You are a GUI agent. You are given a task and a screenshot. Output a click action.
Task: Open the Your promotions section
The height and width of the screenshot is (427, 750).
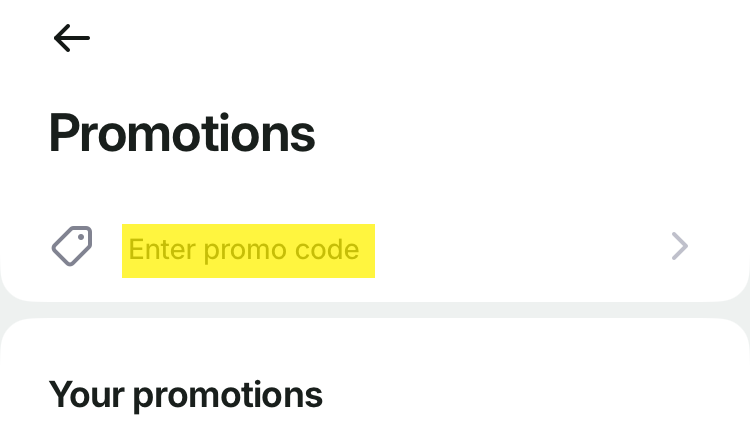pos(186,395)
